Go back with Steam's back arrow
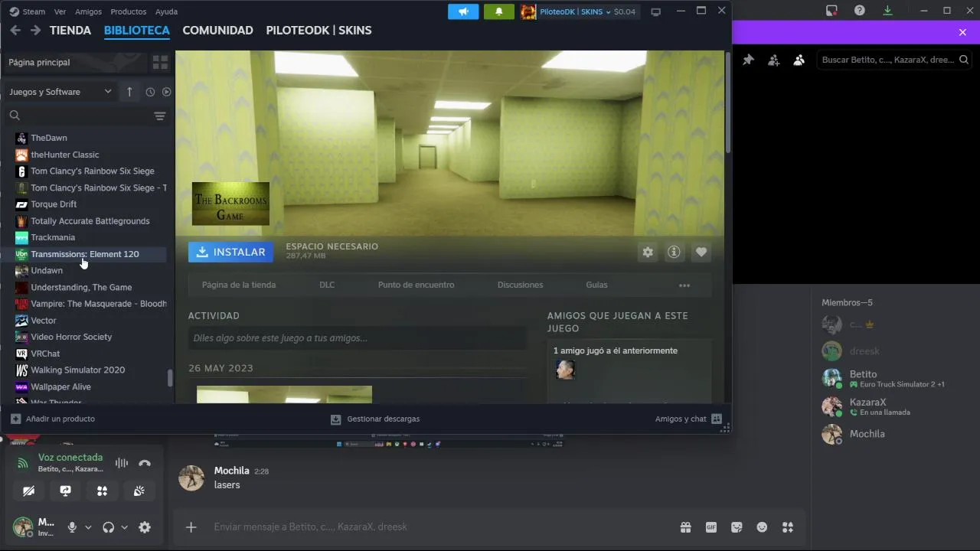Viewport: 980px width, 551px height. point(15,30)
